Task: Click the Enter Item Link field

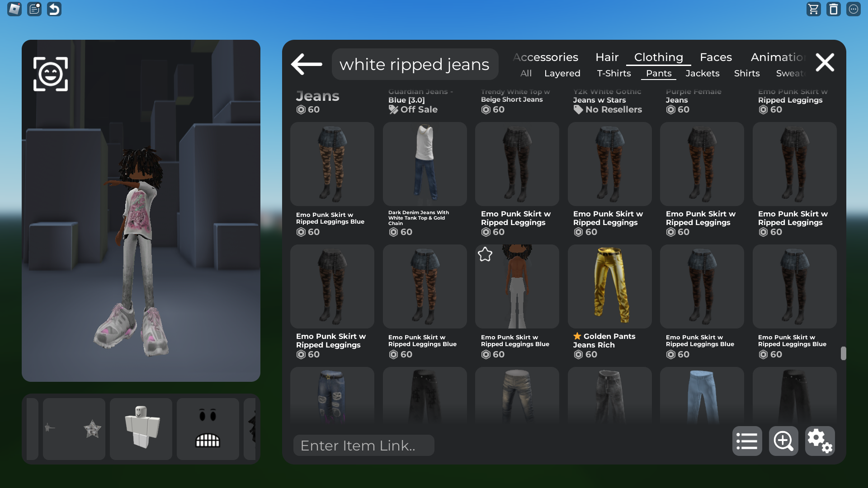Action: 363,446
